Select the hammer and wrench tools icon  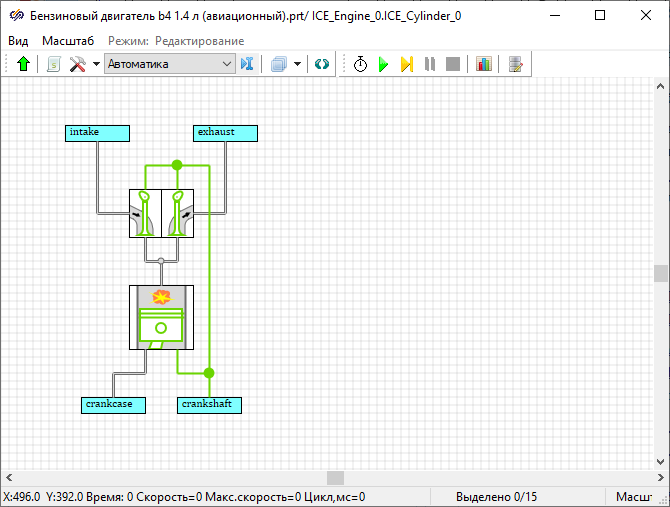(77, 64)
